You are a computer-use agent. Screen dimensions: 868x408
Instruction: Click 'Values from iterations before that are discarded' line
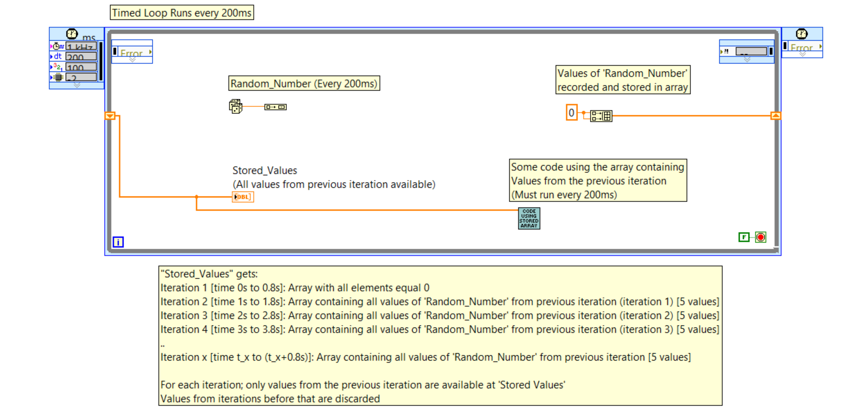(x=270, y=399)
